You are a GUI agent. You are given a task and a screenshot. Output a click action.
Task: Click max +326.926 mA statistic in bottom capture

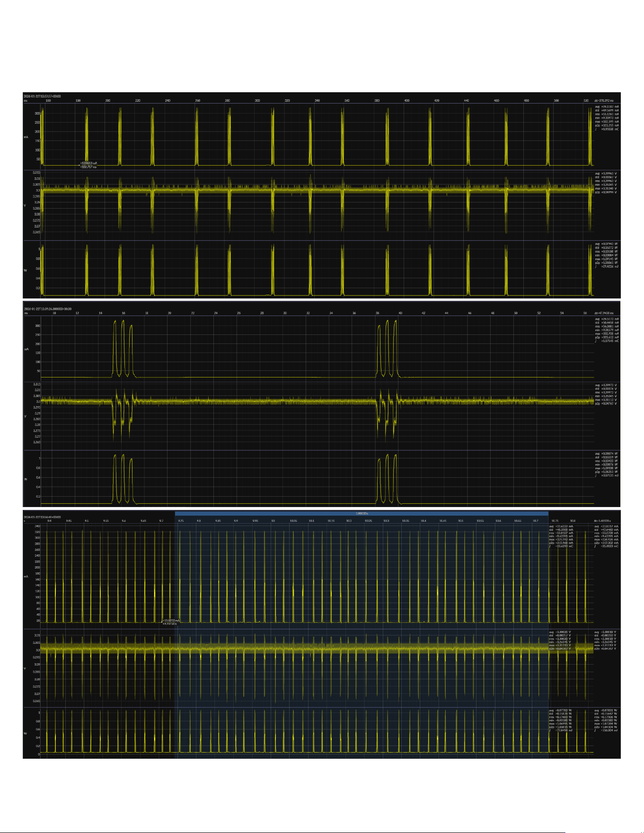(607, 539)
